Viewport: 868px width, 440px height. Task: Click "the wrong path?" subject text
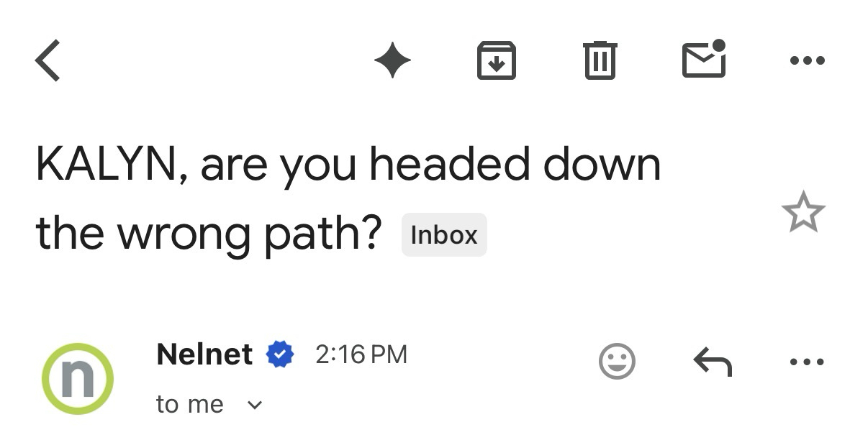pos(208,234)
